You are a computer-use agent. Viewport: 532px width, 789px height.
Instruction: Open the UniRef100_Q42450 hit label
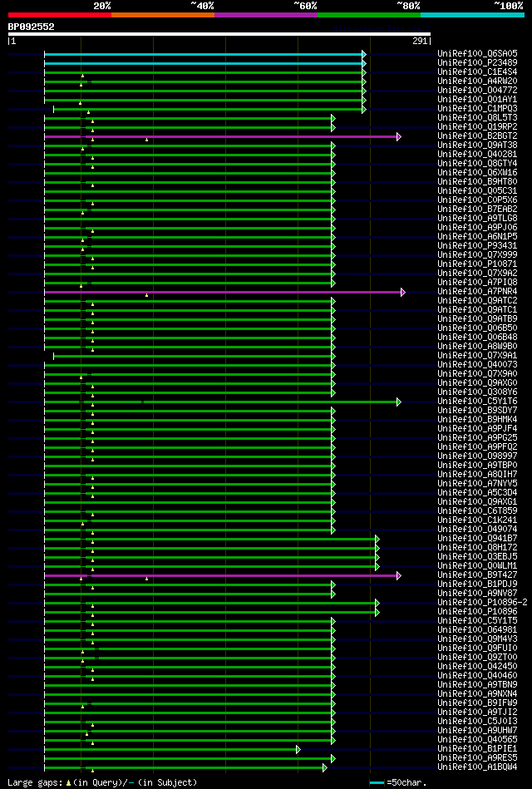click(x=477, y=666)
